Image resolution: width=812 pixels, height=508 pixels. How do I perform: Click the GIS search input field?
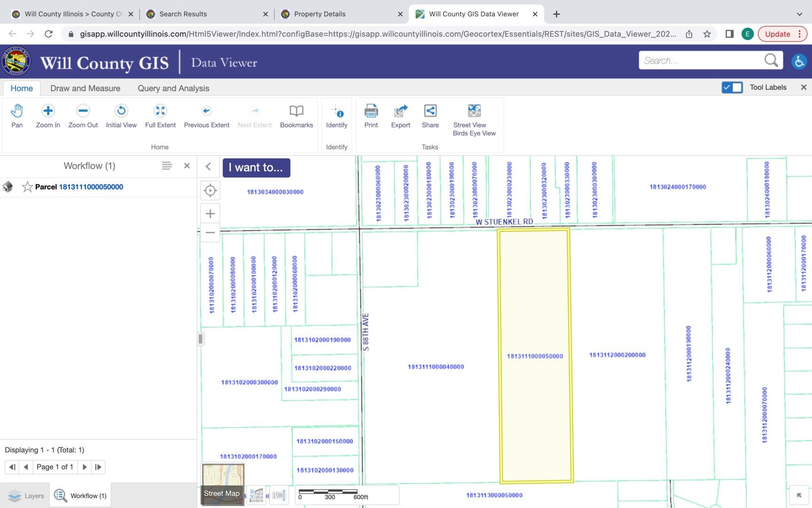pyautogui.click(x=700, y=61)
